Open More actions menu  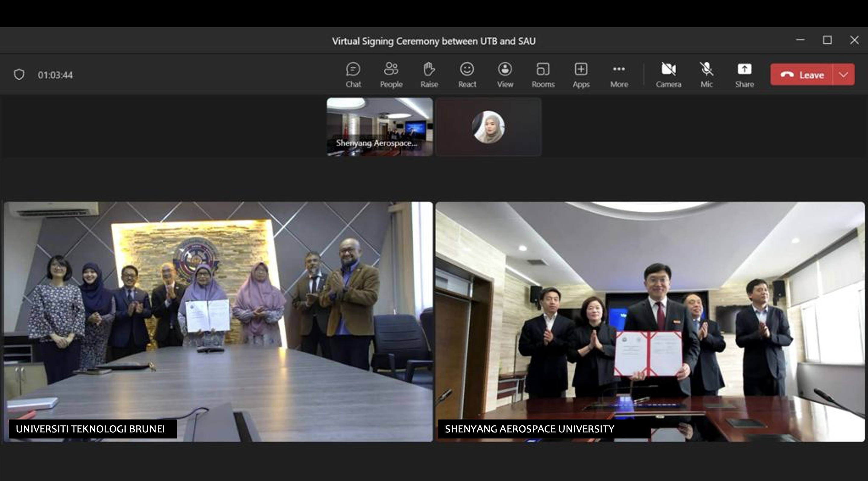tap(619, 75)
